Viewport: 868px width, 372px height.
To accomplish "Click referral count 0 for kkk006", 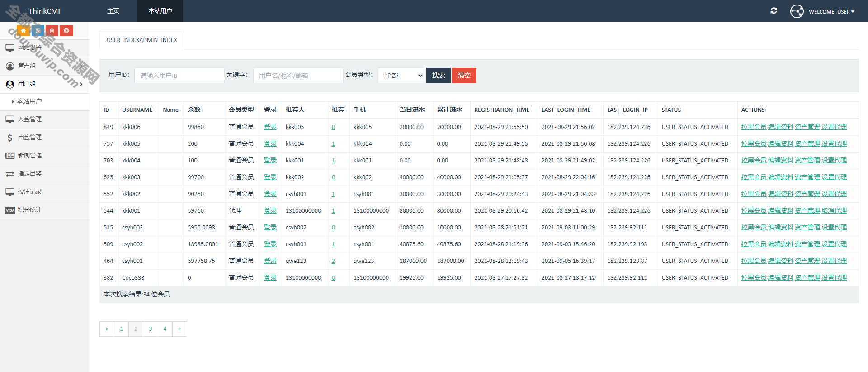I will [x=333, y=127].
